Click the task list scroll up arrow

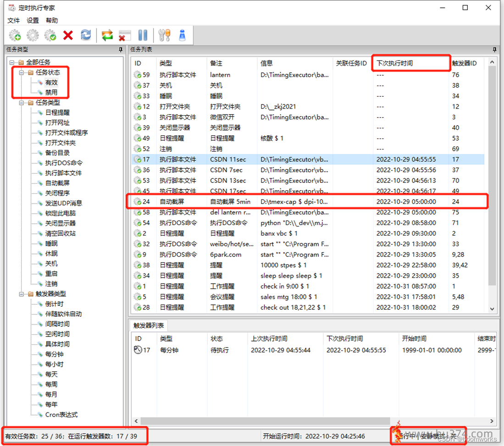click(492, 62)
